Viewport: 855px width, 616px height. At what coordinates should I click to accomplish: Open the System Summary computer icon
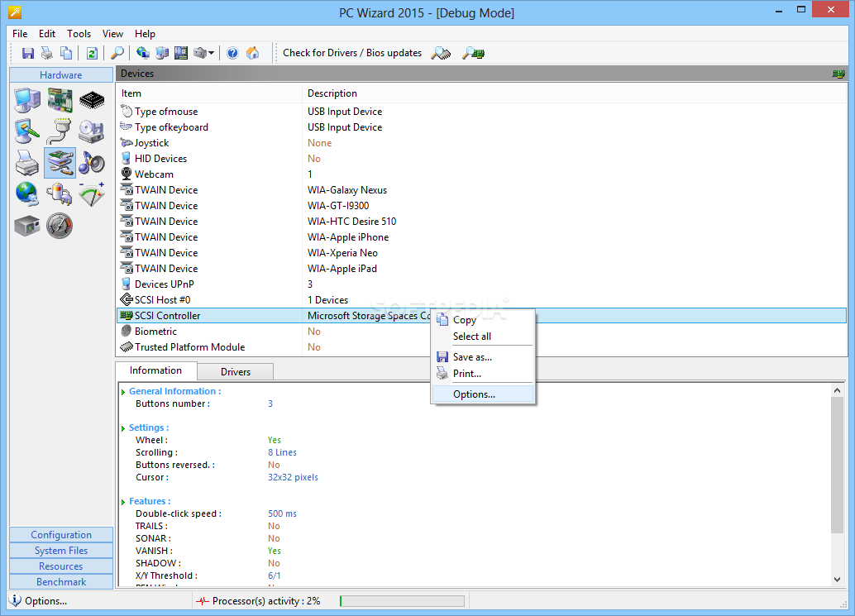pyautogui.click(x=27, y=101)
